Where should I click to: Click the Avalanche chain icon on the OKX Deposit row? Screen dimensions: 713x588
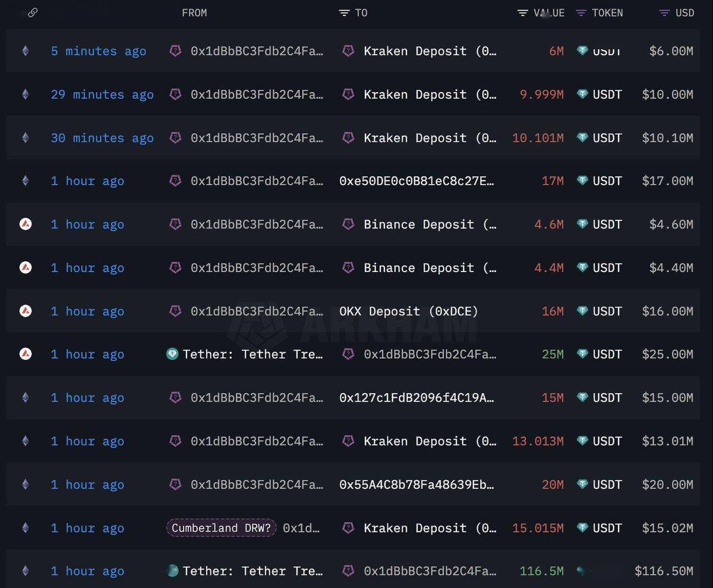point(26,311)
